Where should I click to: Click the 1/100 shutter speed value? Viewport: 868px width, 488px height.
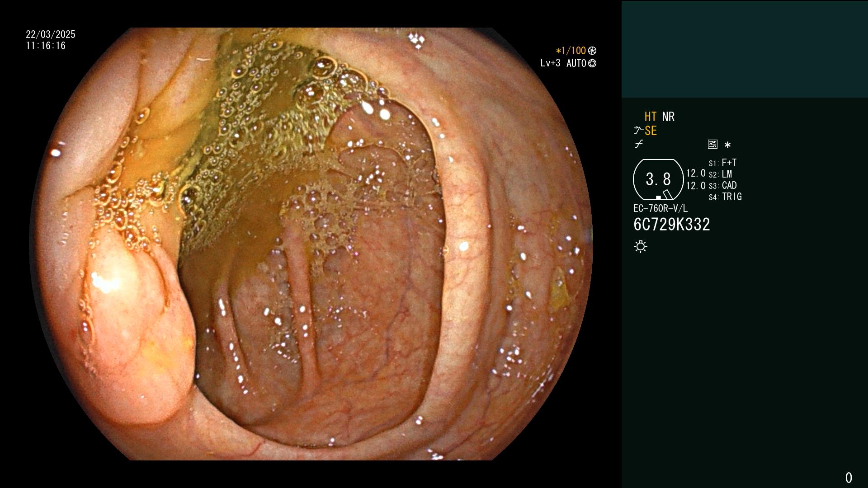pyautogui.click(x=571, y=51)
